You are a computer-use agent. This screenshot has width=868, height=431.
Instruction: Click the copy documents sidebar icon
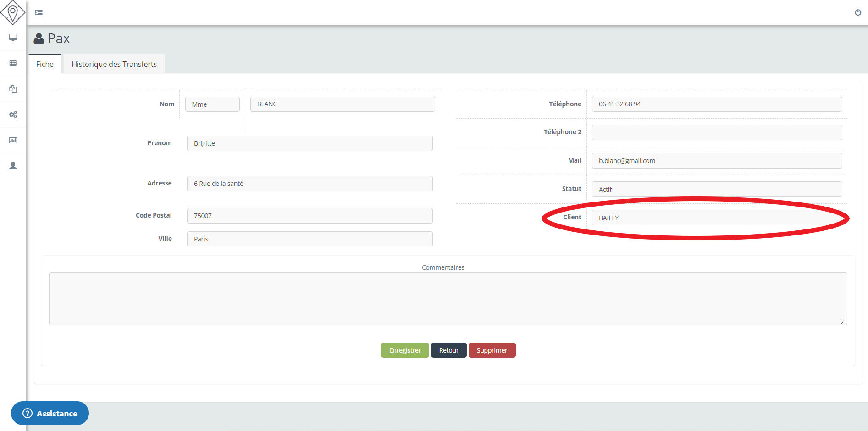pyautogui.click(x=13, y=89)
